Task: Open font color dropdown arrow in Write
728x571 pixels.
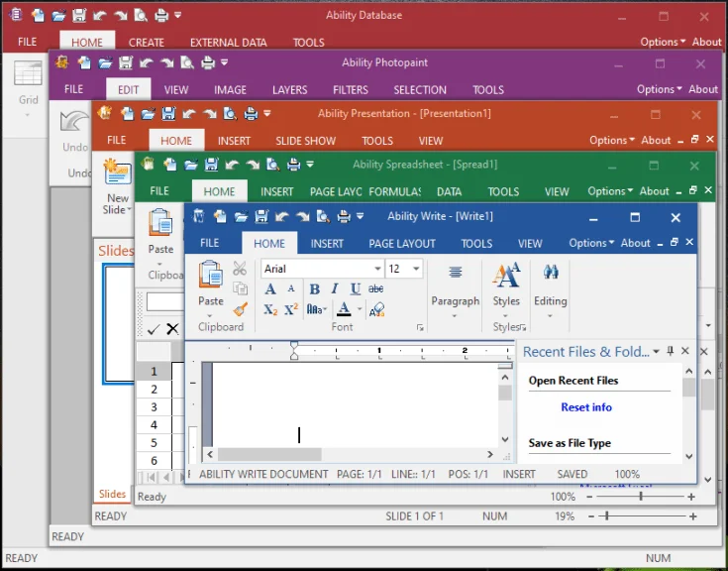Action: coord(359,309)
